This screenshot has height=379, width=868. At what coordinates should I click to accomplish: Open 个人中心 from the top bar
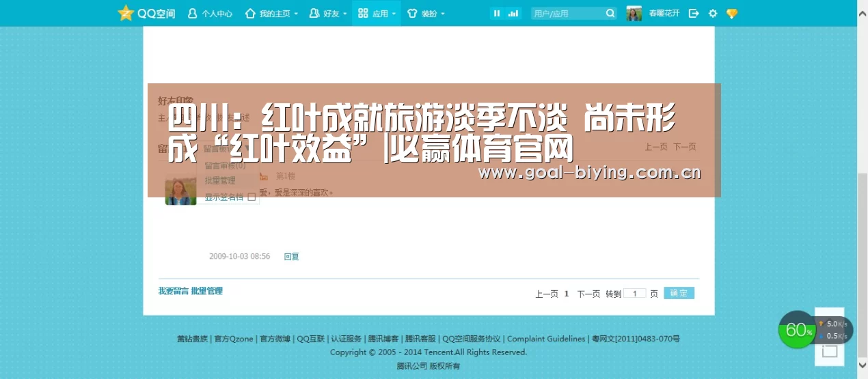tap(210, 14)
